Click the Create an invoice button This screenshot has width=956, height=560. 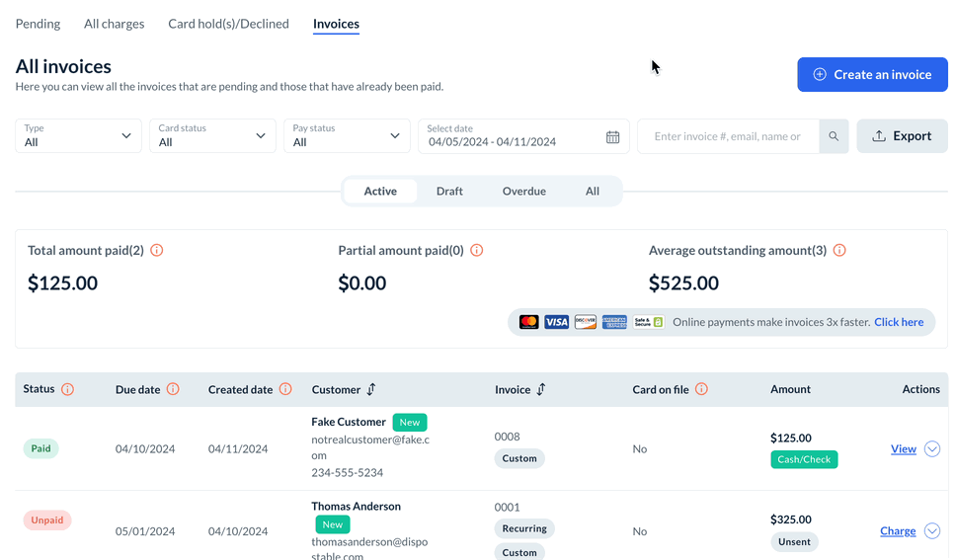tap(872, 74)
